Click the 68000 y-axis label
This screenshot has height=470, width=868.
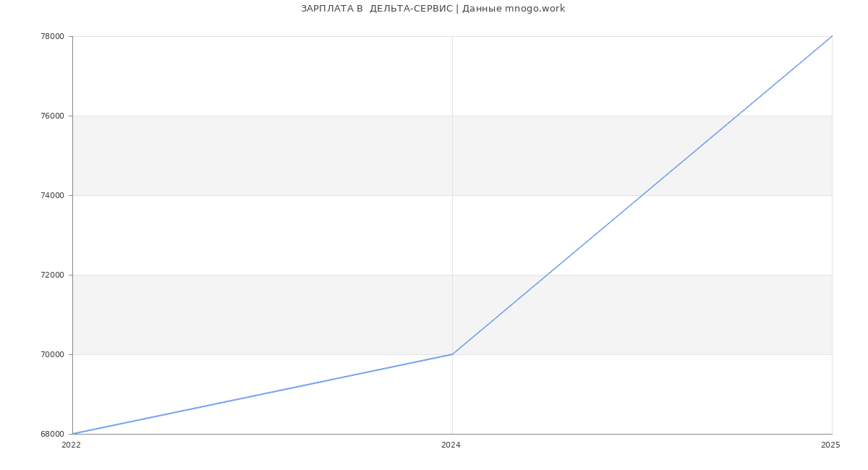(52, 434)
